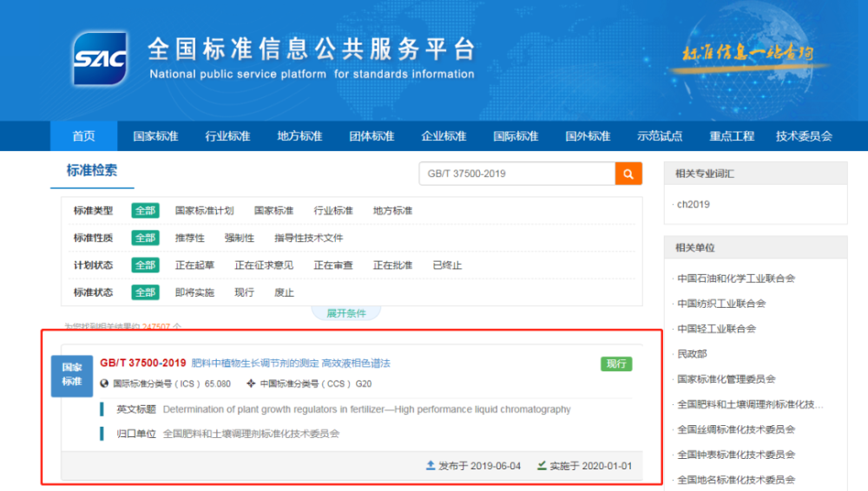Open the 团体标准 navigation tab

(x=372, y=135)
